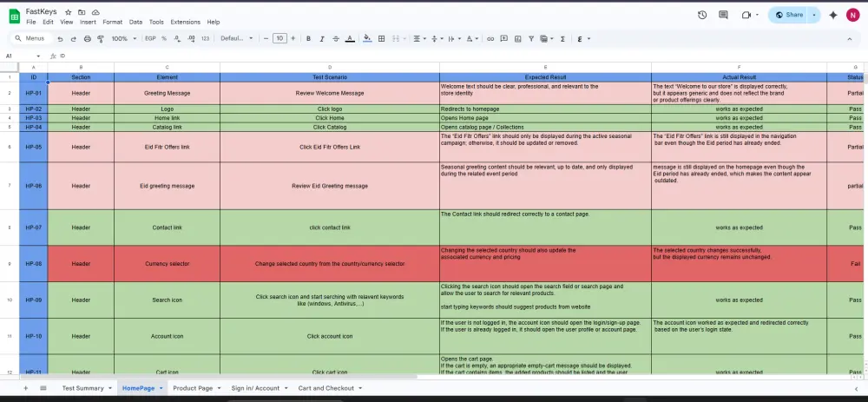Screen dimensions: 868x402
Task: Activate the paint format tool
Action: 101,39
